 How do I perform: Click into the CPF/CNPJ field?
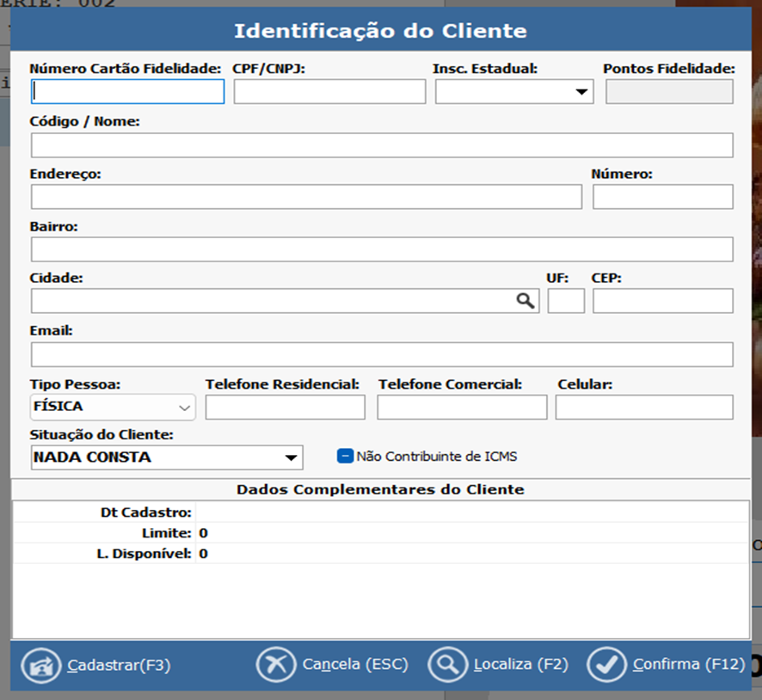point(329,92)
